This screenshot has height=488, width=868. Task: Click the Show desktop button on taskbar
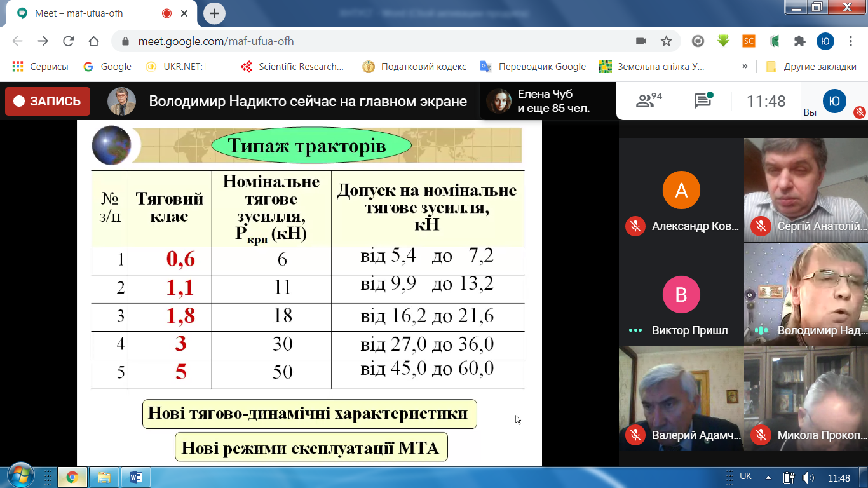[x=864, y=477]
